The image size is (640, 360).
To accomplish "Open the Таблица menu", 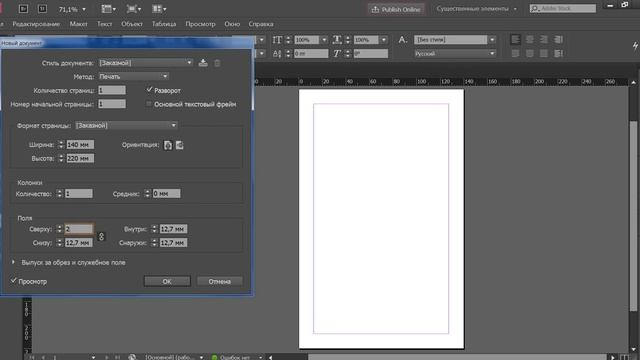I will (x=164, y=24).
